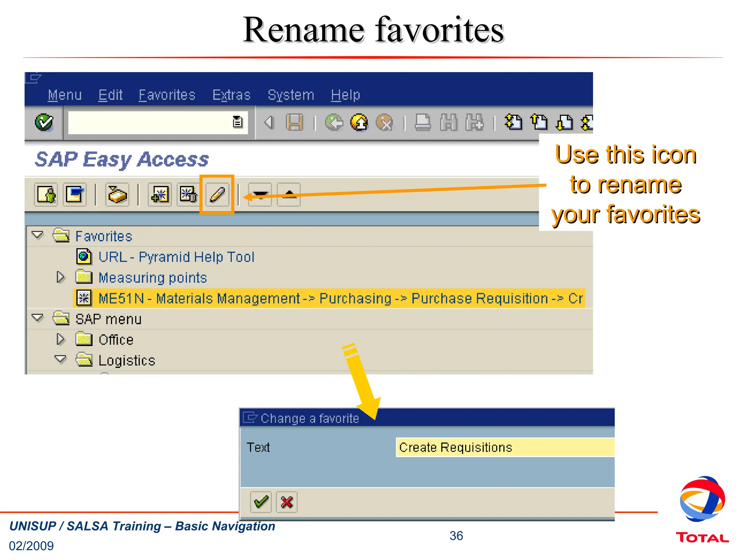Collapse the Logistics folder

pyautogui.click(x=61, y=359)
